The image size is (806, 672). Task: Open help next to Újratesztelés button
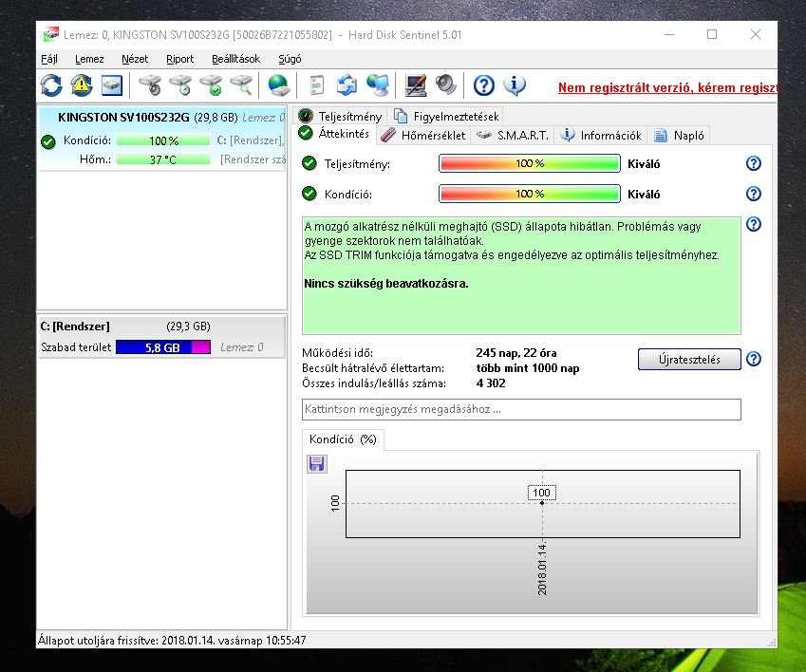753,359
